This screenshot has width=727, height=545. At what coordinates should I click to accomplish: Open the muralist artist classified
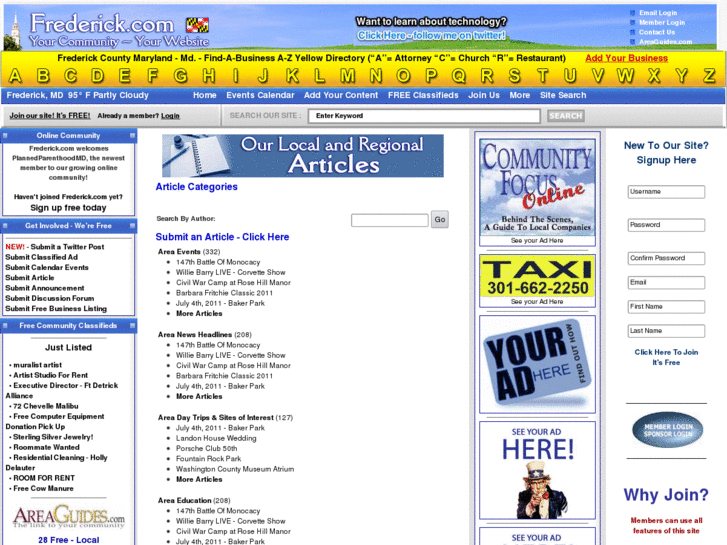point(37,365)
